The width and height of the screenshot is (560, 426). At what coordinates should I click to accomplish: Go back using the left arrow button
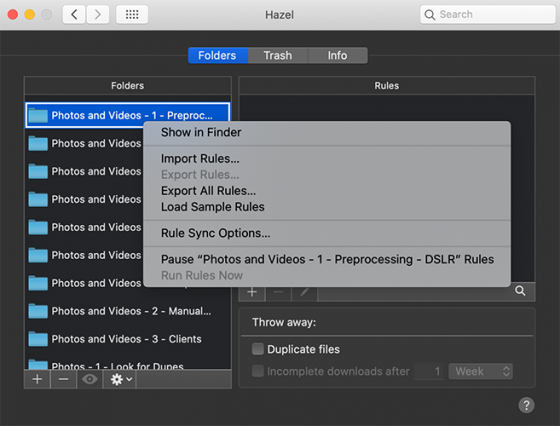[74, 15]
